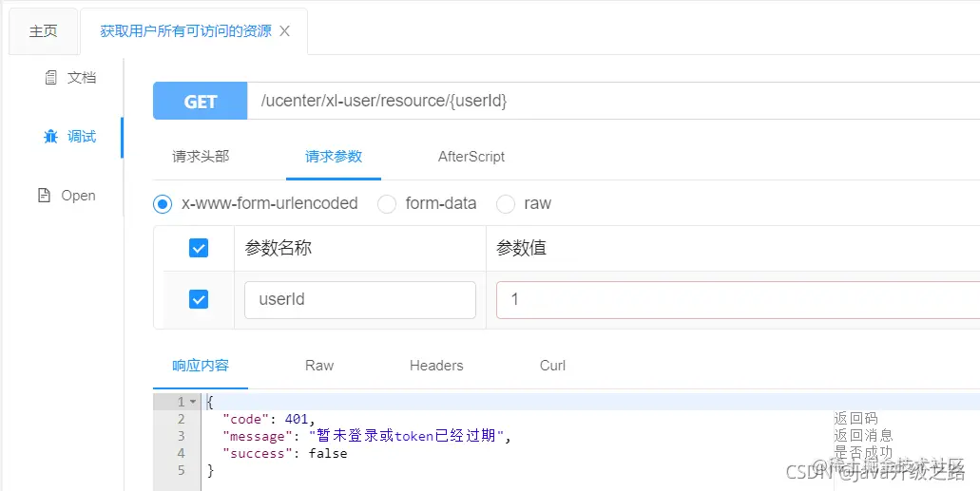Click the "code": 401 line
Screen dimensions: 980x491
point(269,419)
